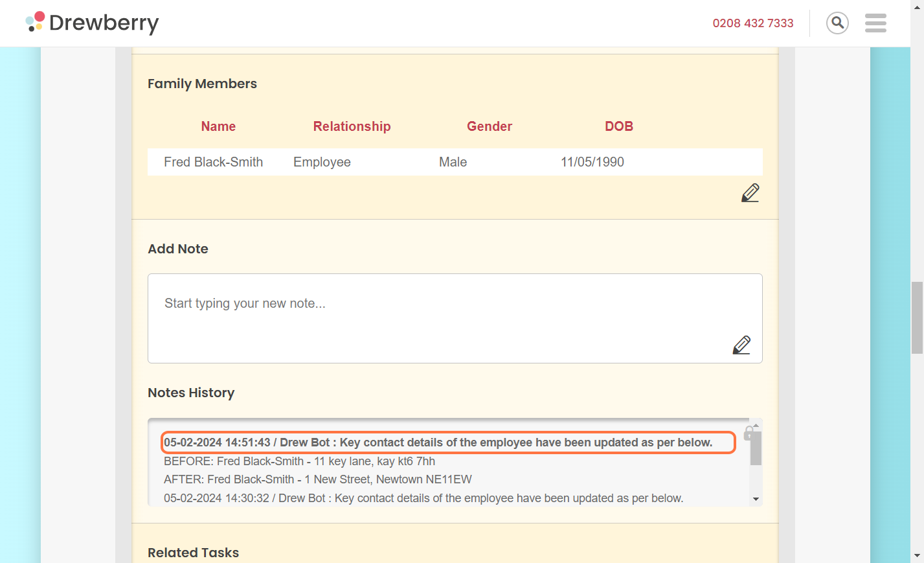The height and width of the screenshot is (563, 924).
Task: Select the Employee relationship cell
Action: click(x=322, y=162)
